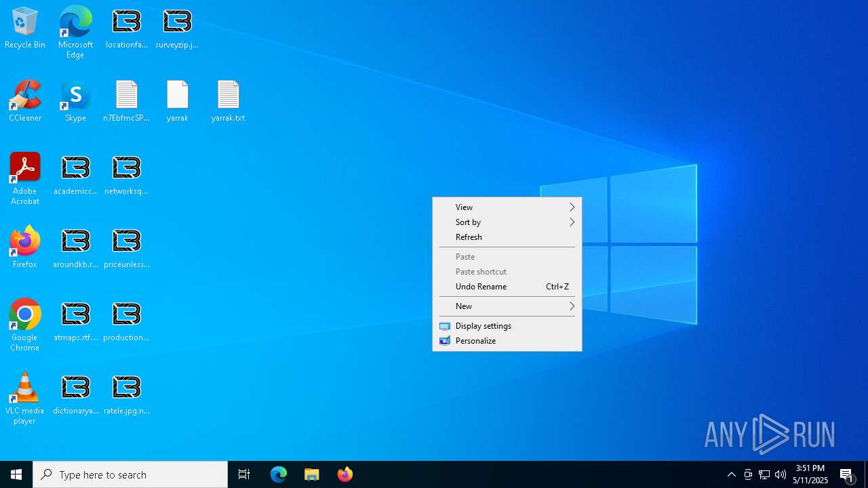This screenshot has width=868, height=488.
Task: Open Task View from the taskbar
Action: tap(244, 474)
